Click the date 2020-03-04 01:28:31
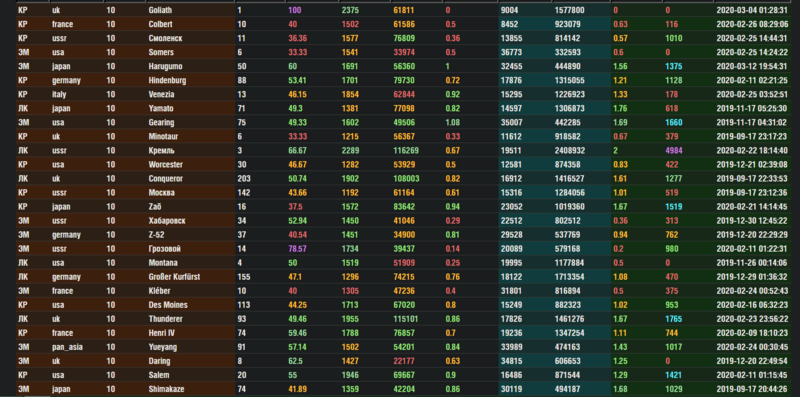 752,10
